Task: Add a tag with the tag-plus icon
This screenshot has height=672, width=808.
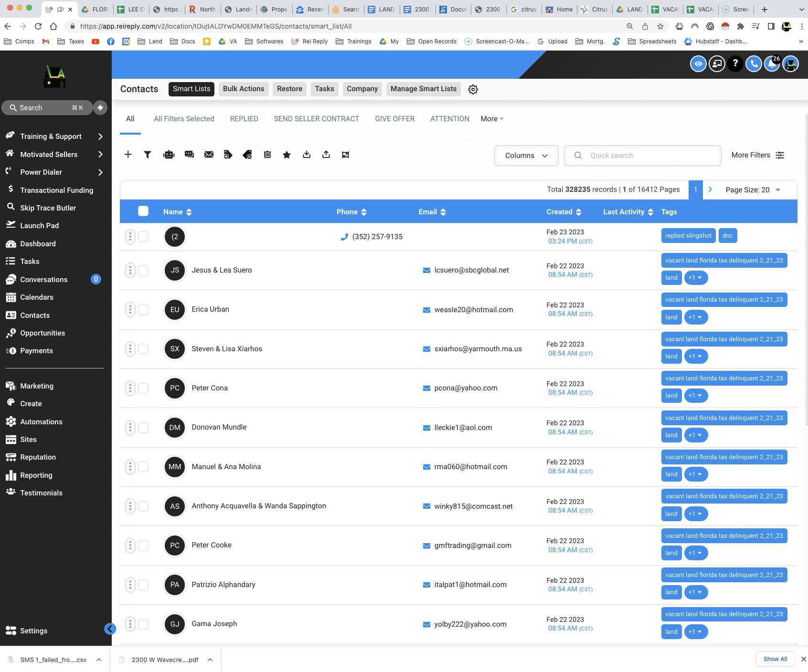Action: point(228,154)
